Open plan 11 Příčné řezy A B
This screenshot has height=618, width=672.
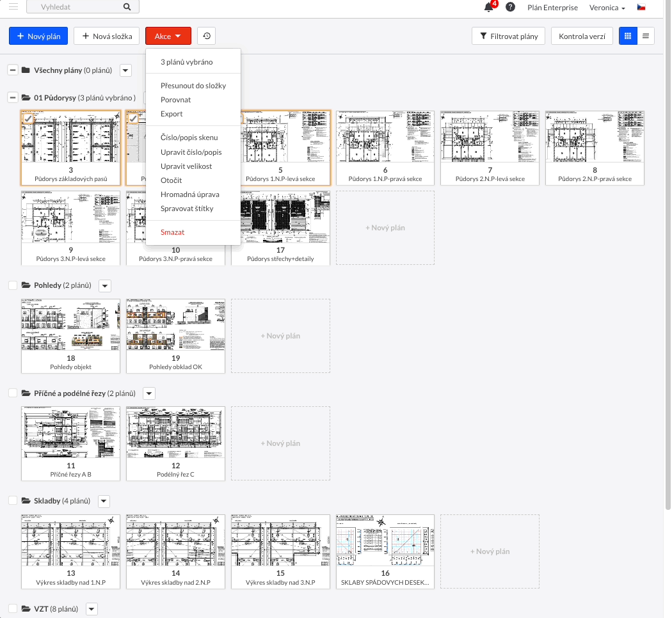click(x=70, y=443)
